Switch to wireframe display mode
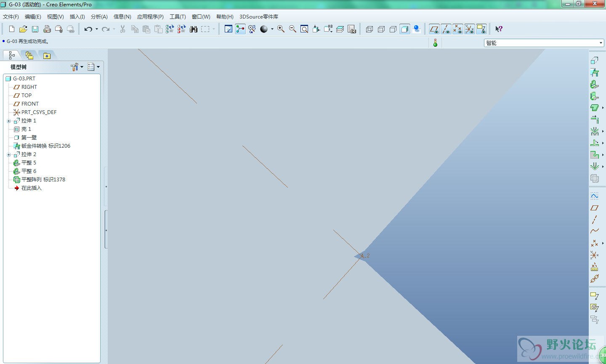 click(369, 29)
